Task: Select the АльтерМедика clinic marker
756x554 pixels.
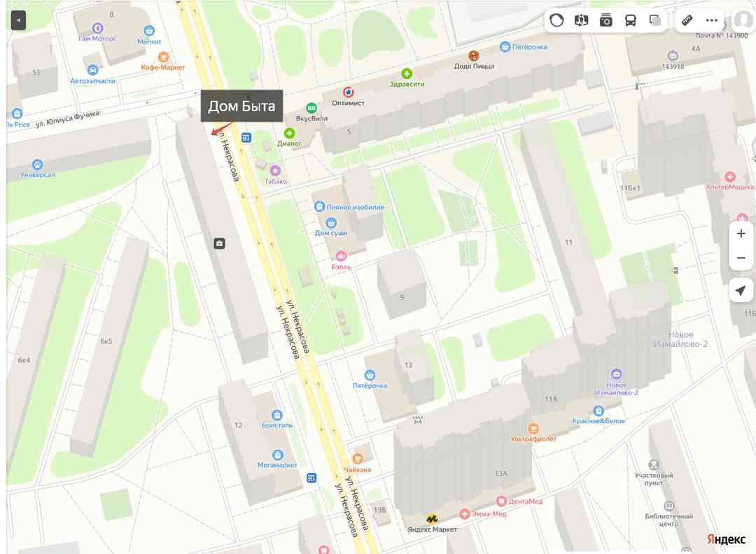Action: point(730,176)
